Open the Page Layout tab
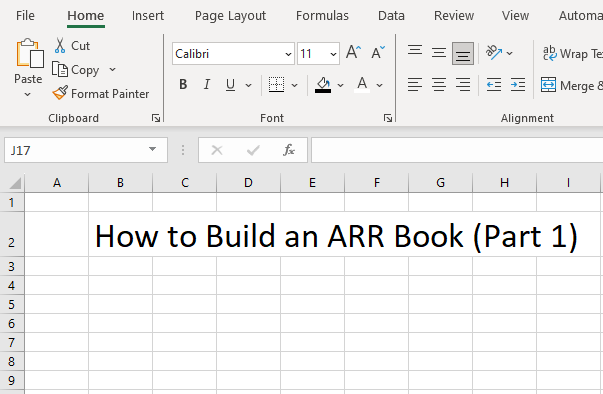Screen dimensions: 603x394 point(230,16)
